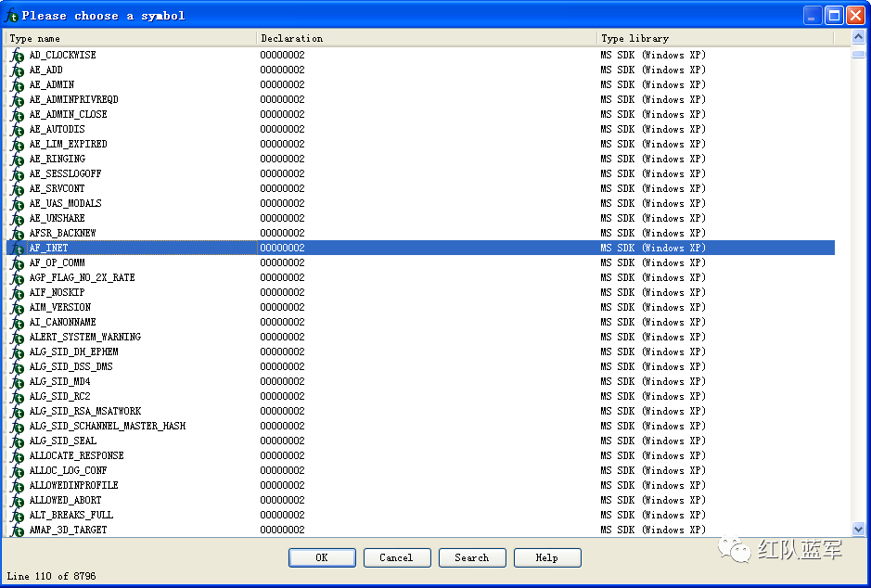Select the ALG_SID_RSA_MSATWORK row

coord(420,411)
